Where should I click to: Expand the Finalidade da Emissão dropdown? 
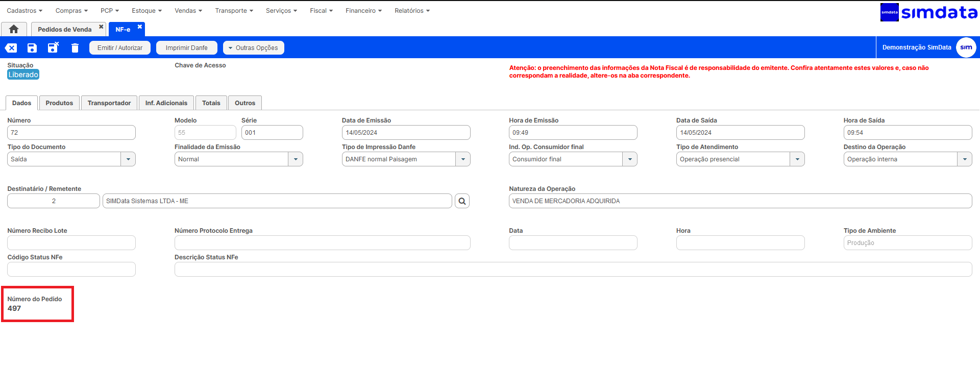[x=296, y=159]
